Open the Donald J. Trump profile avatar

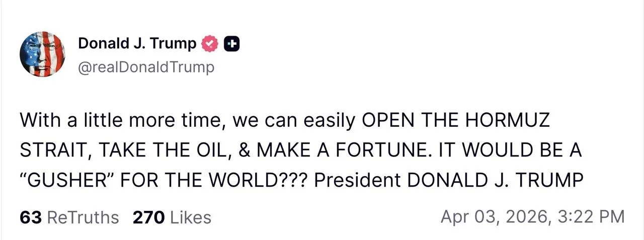[x=43, y=53]
